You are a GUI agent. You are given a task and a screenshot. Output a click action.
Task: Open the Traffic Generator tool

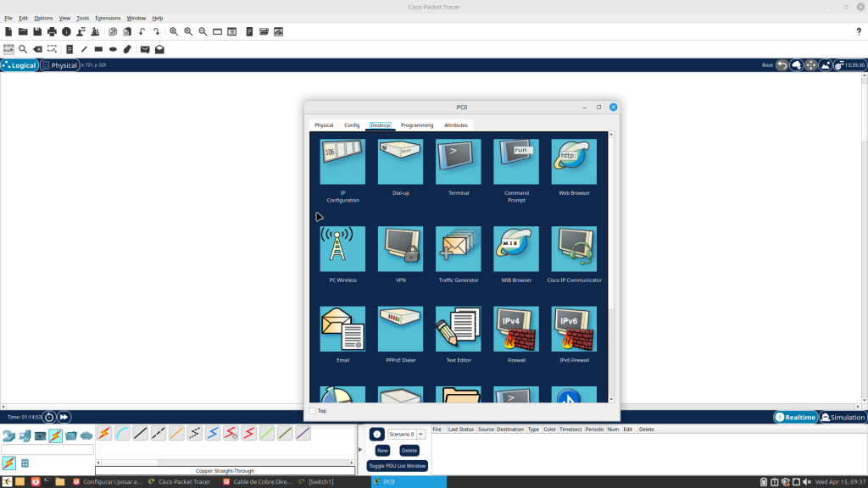pyautogui.click(x=459, y=249)
